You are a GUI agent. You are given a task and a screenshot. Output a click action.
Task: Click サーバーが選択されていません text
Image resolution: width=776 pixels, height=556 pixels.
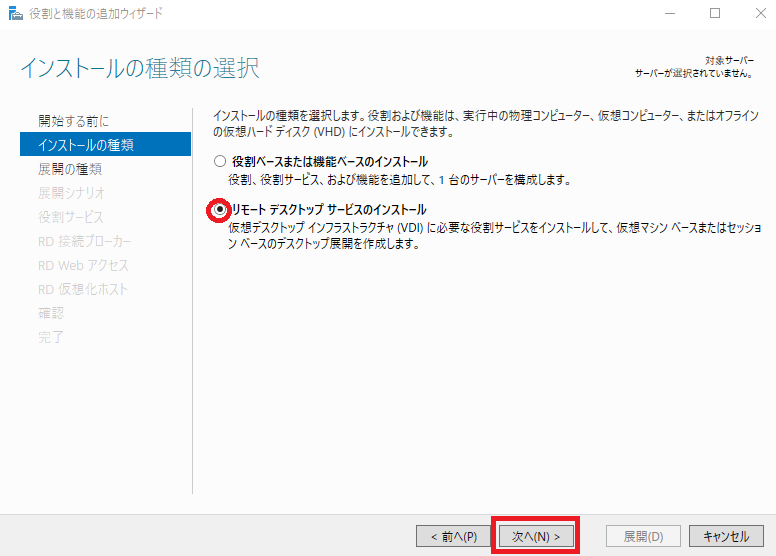695,73
